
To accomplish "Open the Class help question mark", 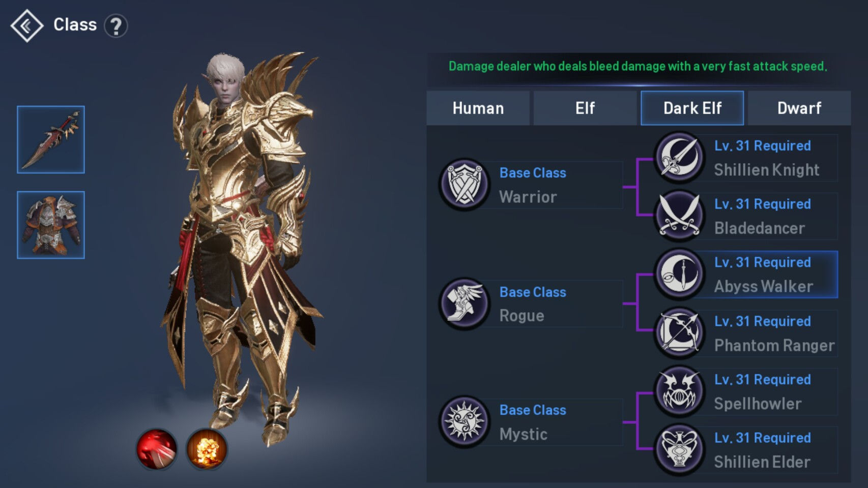I will pyautogui.click(x=116, y=26).
